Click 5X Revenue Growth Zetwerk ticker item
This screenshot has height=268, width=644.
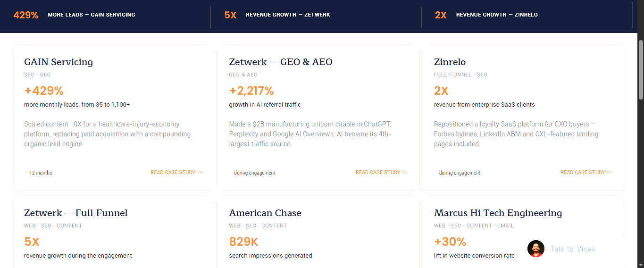click(277, 15)
